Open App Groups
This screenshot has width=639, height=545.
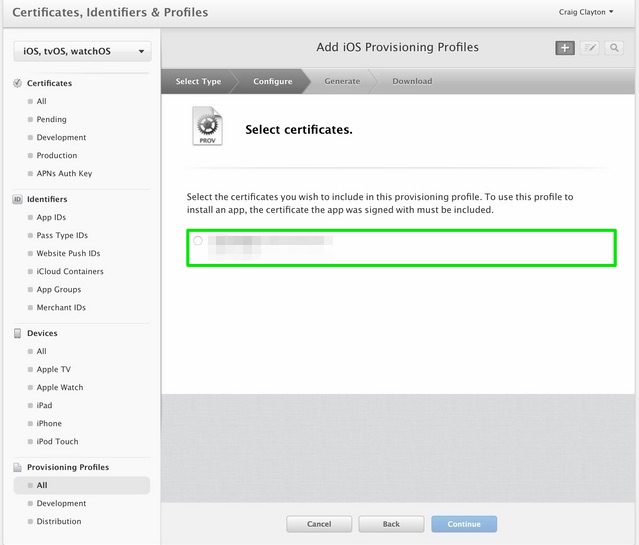point(59,289)
